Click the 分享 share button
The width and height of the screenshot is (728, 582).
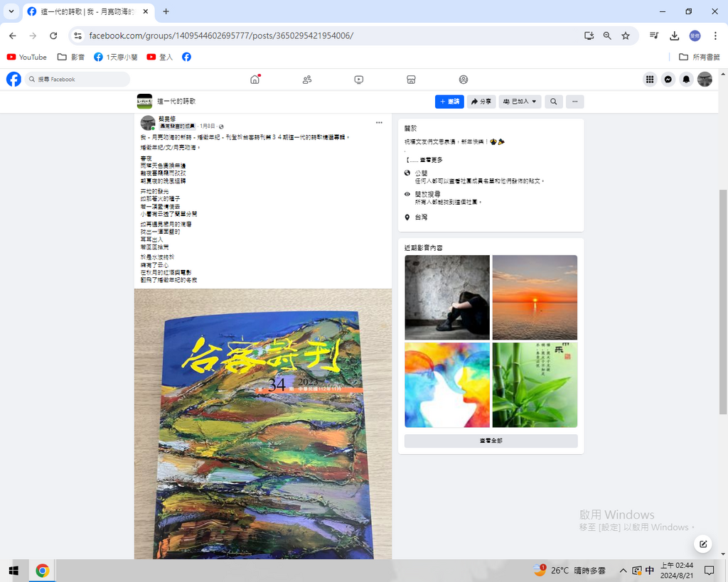click(x=481, y=102)
